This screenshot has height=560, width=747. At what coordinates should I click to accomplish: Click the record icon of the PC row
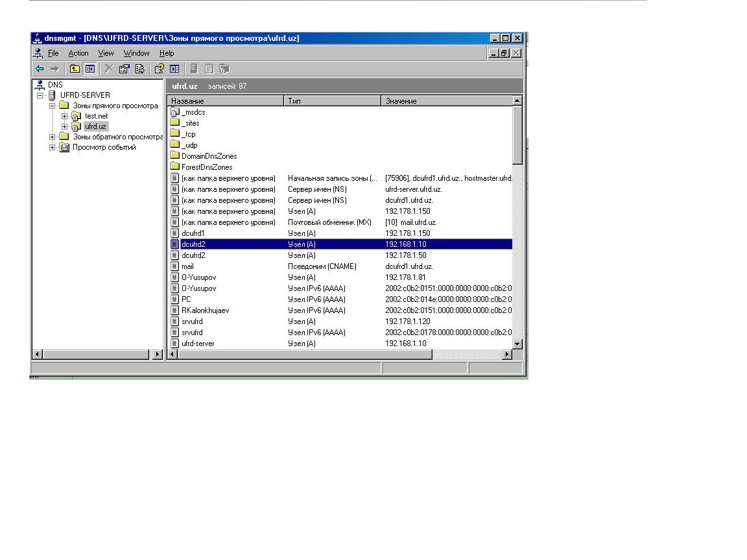click(x=175, y=299)
